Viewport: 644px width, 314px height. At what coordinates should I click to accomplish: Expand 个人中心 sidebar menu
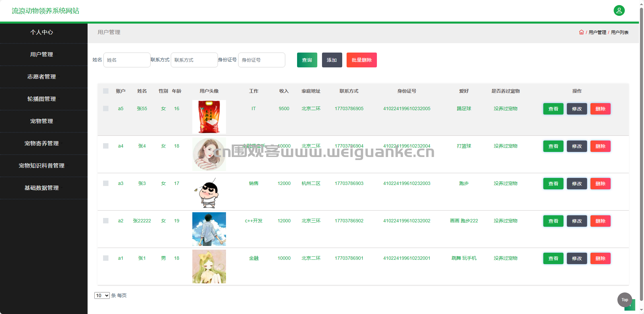point(44,32)
